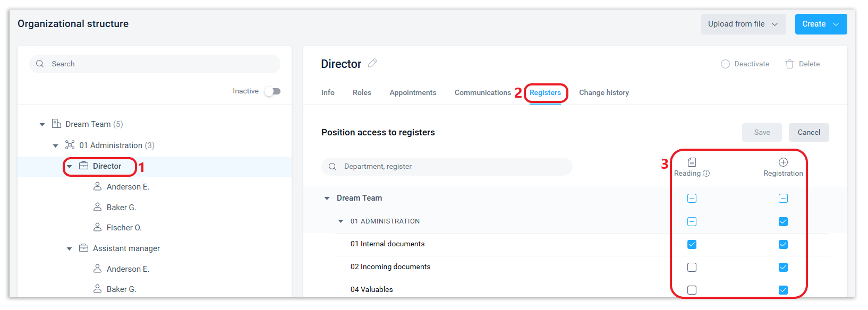868x310 pixels.
Task: Click the info icon next to Reading
Action: click(706, 174)
